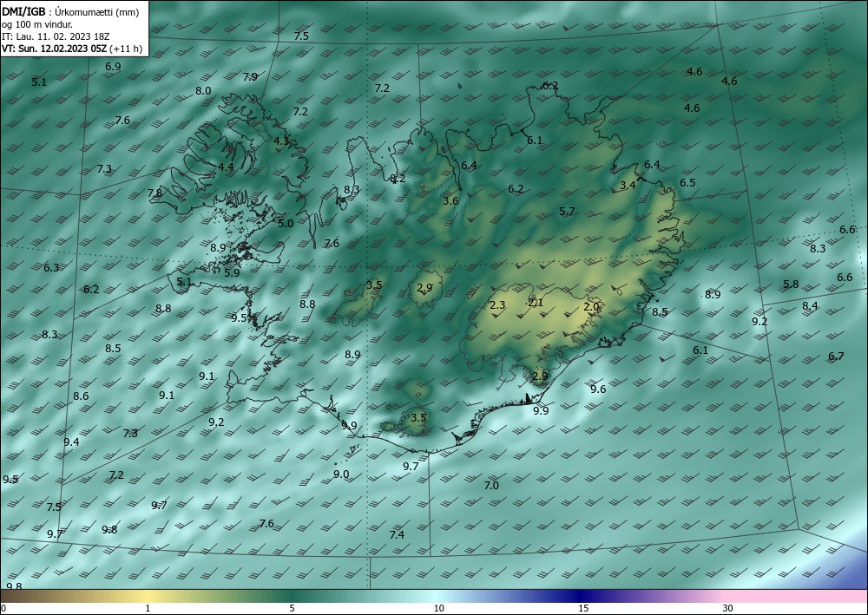Click the map value 7.9
868x615 pixels.
click(x=250, y=77)
